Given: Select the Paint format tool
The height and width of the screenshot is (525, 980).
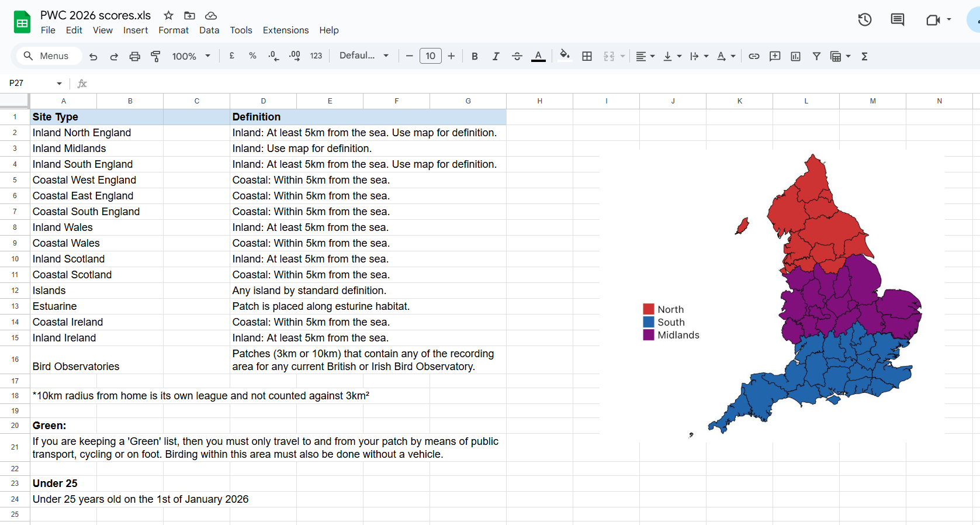Looking at the screenshot, I should click(155, 56).
